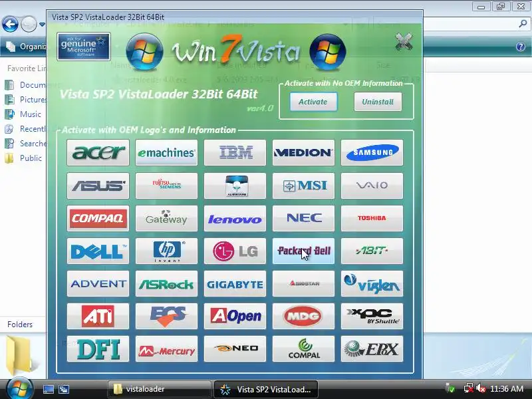The width and height of the screenshot is (532, 399).
Task: Choose the XPC by Shuttle logo
Action: (x=372, y=317)
